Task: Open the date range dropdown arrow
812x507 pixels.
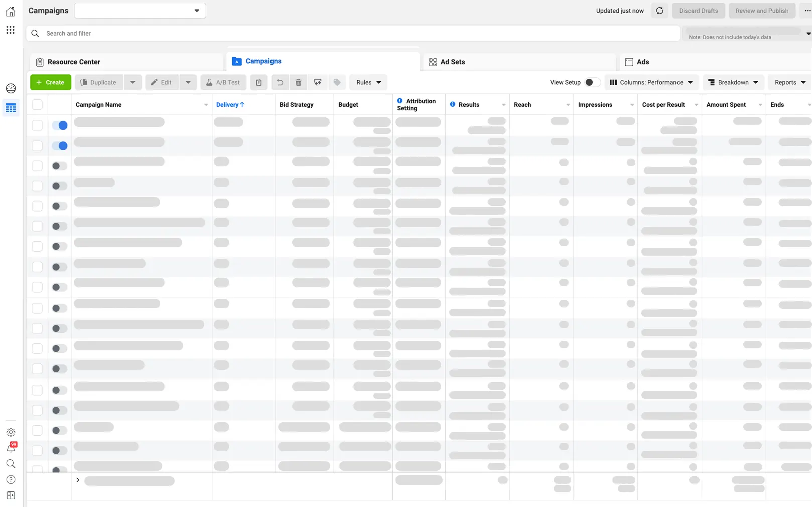Action: [x=808, y=34]
